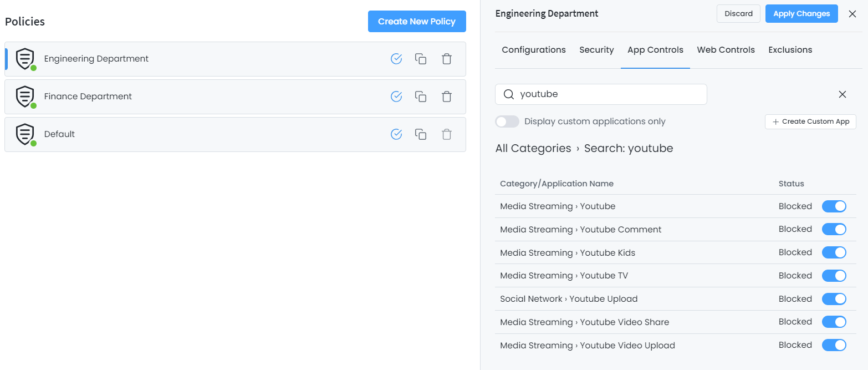Clear the youtube search with X icon
This screenshot has height=370, width=868.
pos(843,94)
